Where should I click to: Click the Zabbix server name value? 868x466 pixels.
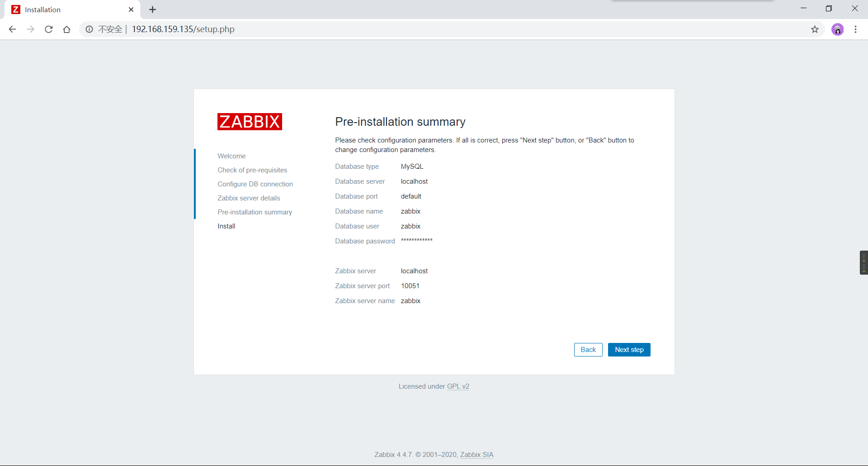410,301
